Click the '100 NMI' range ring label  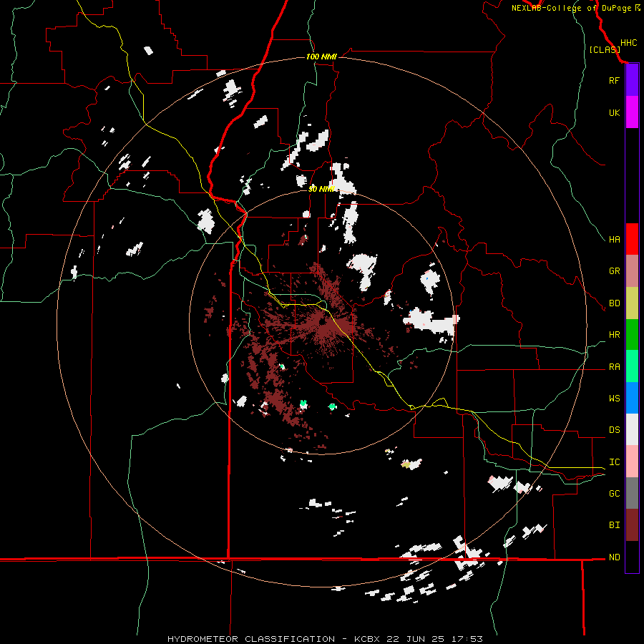point(321,57)
